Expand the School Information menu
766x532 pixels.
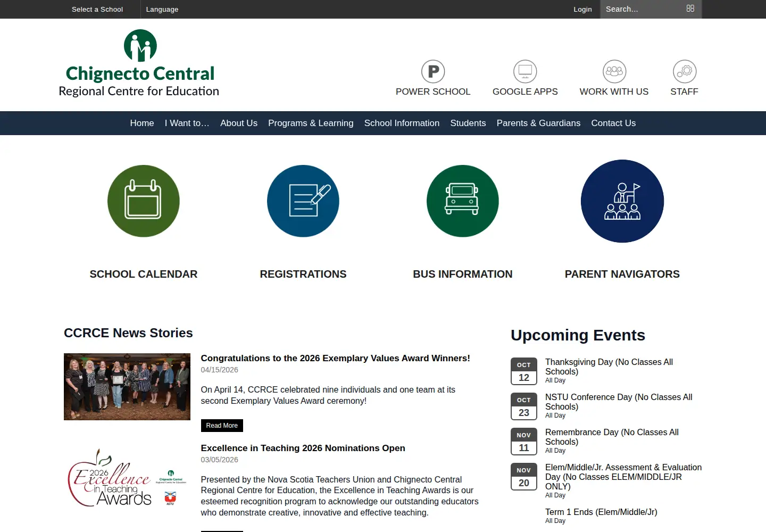click(402, 123)
